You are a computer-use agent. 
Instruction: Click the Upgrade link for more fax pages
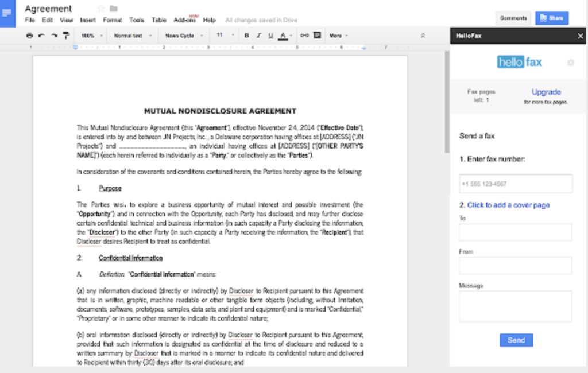(x=546, y=92)
